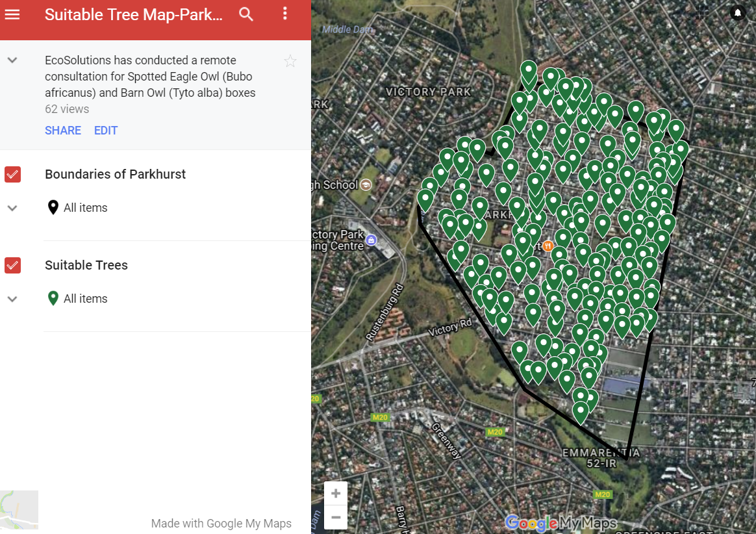The height and width of the screenshot is (534, 756).
Task: Click the high school map marker
Action: point(366,184)
